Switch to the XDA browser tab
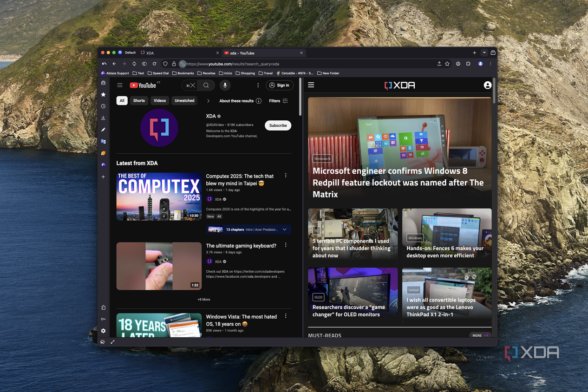588x392 pixels. 179,53
